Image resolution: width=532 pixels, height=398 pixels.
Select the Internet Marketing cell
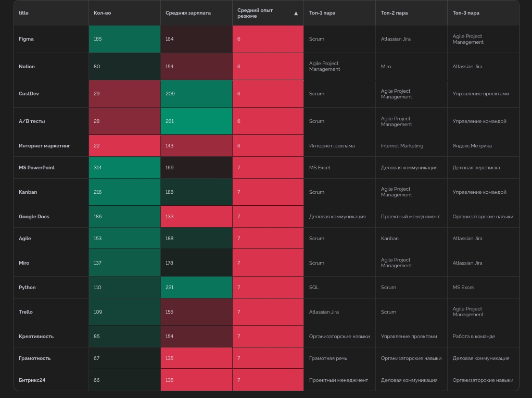402,146
